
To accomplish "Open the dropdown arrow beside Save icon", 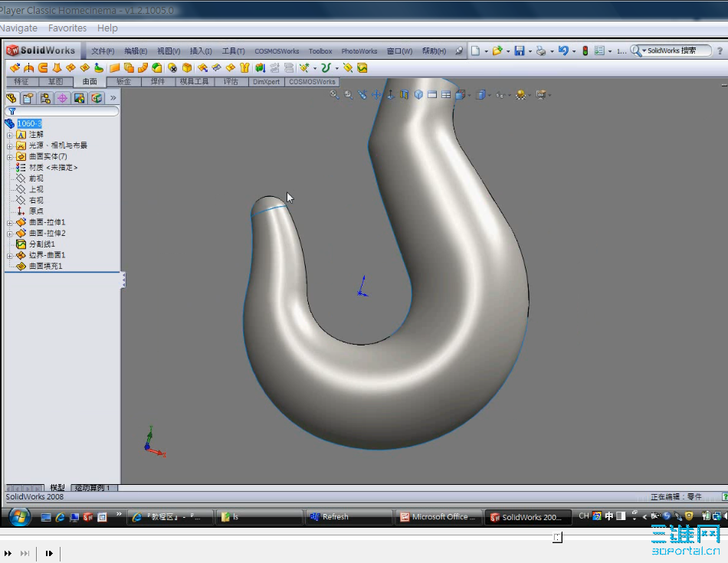I will coord(530,51).
